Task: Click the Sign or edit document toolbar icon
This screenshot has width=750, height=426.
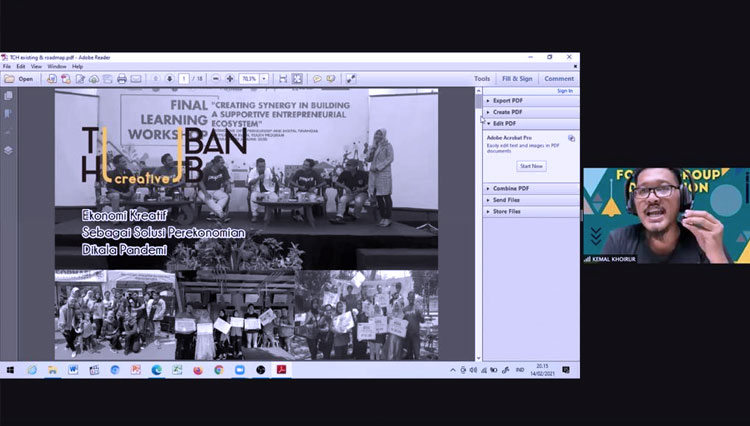Action: click(x=79, y=79)
